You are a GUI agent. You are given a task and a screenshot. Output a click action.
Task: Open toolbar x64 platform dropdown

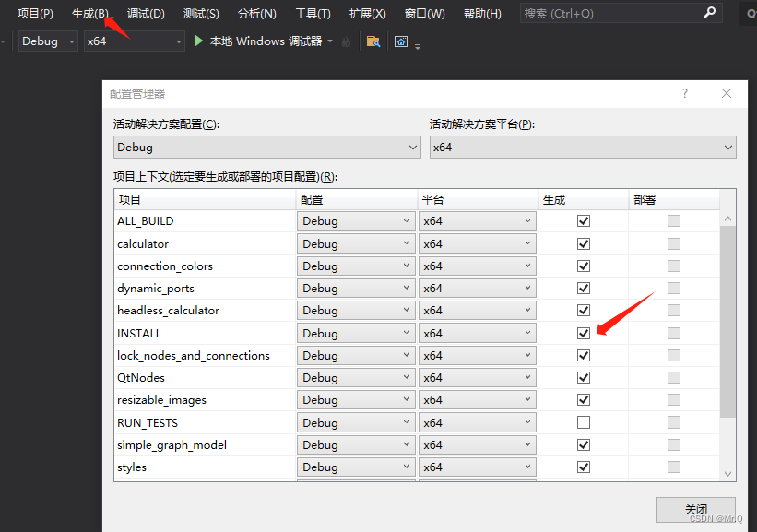coord(135,41)
